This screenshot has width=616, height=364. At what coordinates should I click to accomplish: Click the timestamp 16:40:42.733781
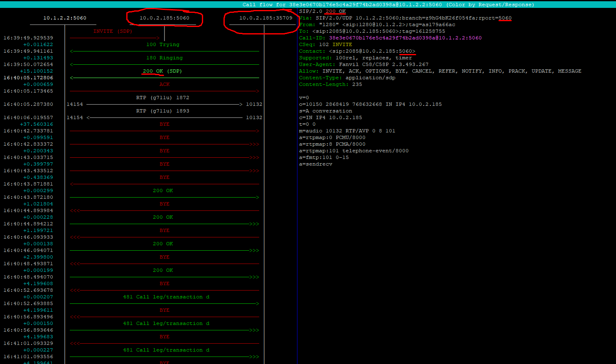click(28, 131)
